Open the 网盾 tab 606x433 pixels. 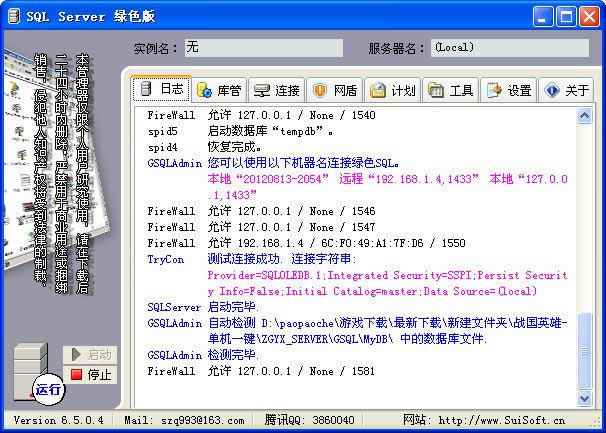pyautogui.click(x=333, y=90)
